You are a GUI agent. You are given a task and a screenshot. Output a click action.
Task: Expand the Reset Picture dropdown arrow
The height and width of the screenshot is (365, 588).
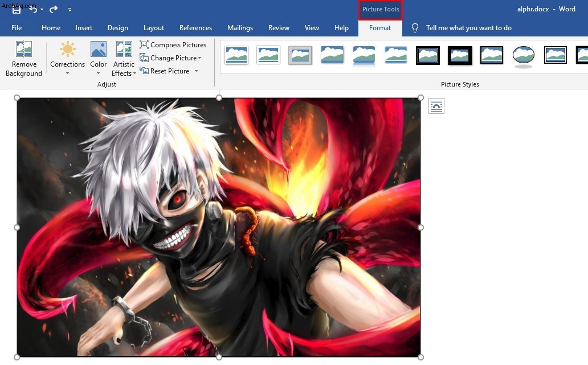pos(196,71)
